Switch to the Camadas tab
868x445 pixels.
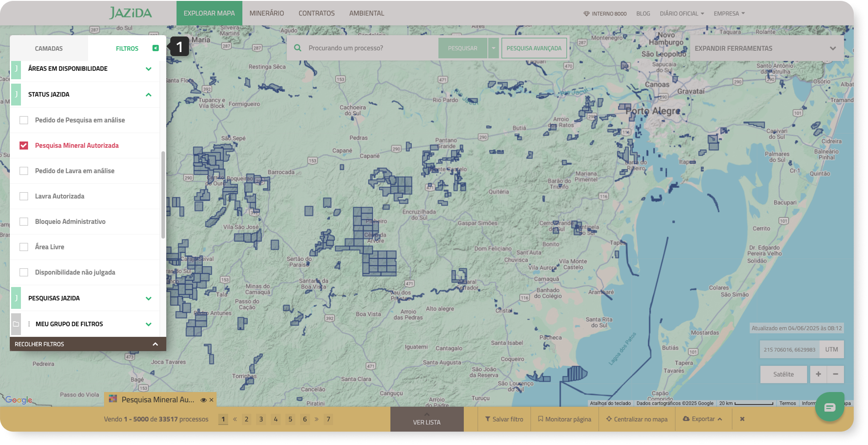coord(49,49)
